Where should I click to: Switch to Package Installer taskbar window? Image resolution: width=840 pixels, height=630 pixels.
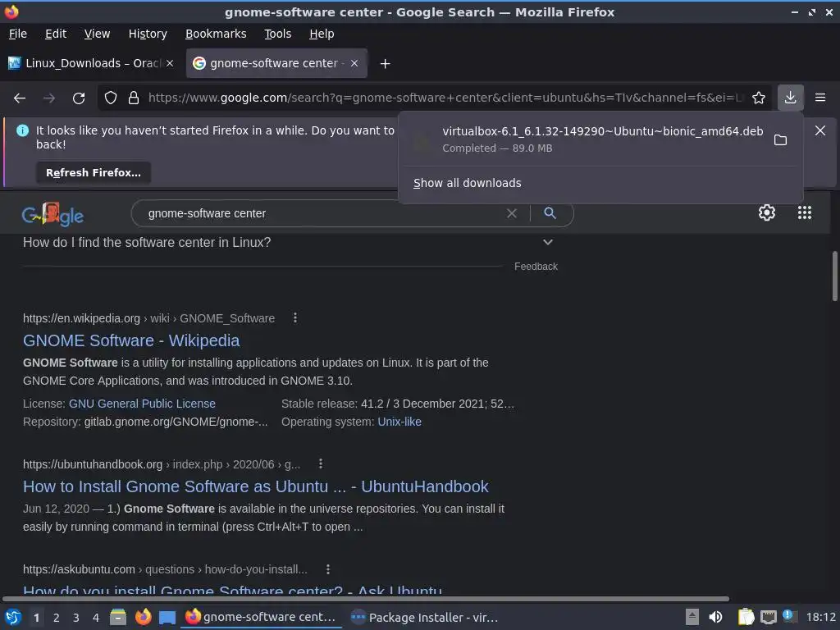pyautogui.click(x=424, y=617)
